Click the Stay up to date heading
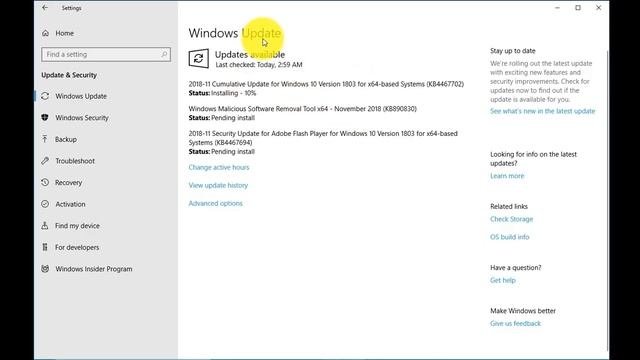Screen dimensions: 640x360 [x=513, y=51]
